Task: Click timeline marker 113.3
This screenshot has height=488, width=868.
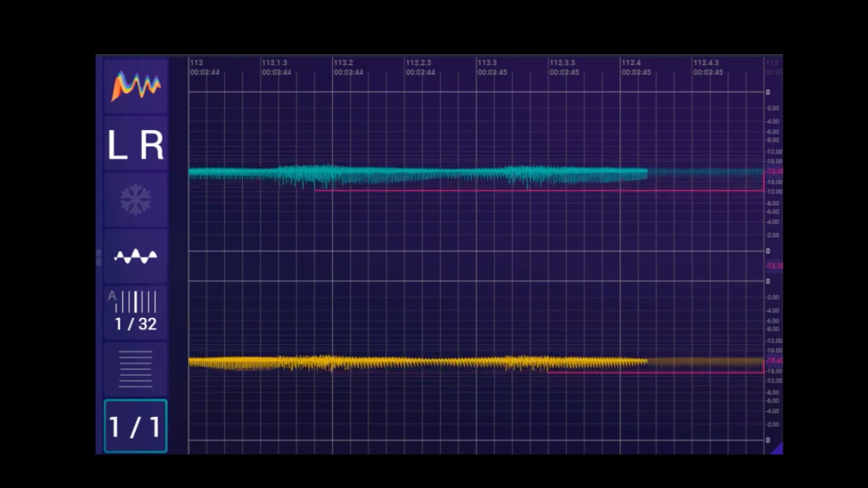Action: (x=487, y=63)
